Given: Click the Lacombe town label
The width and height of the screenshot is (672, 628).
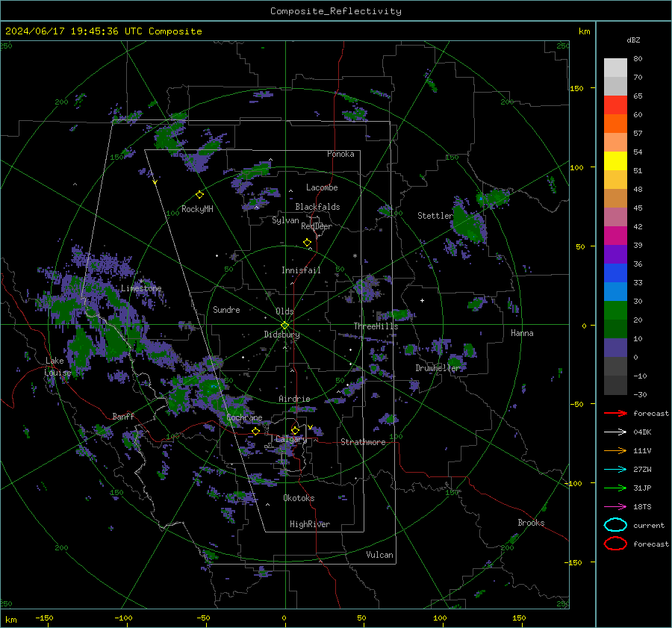Looking at the screenshot, I should coord(322,187).
